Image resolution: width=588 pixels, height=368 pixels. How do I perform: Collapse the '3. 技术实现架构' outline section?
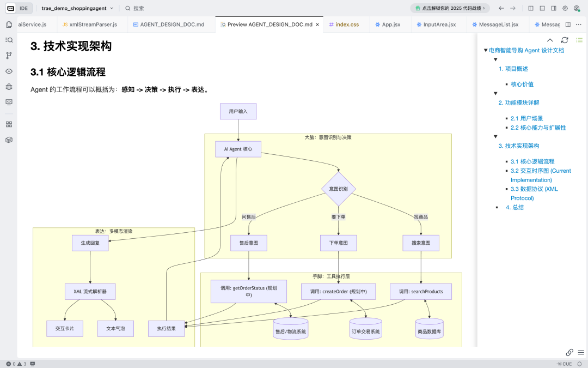click(495, 136)
